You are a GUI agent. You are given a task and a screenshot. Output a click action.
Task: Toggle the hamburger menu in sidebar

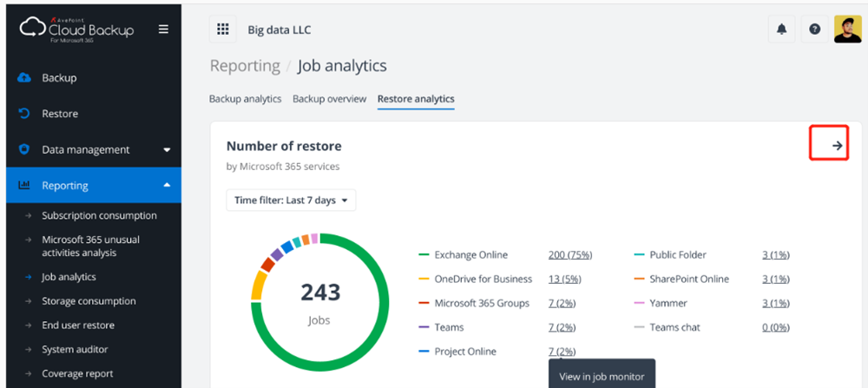pos(163,30)
